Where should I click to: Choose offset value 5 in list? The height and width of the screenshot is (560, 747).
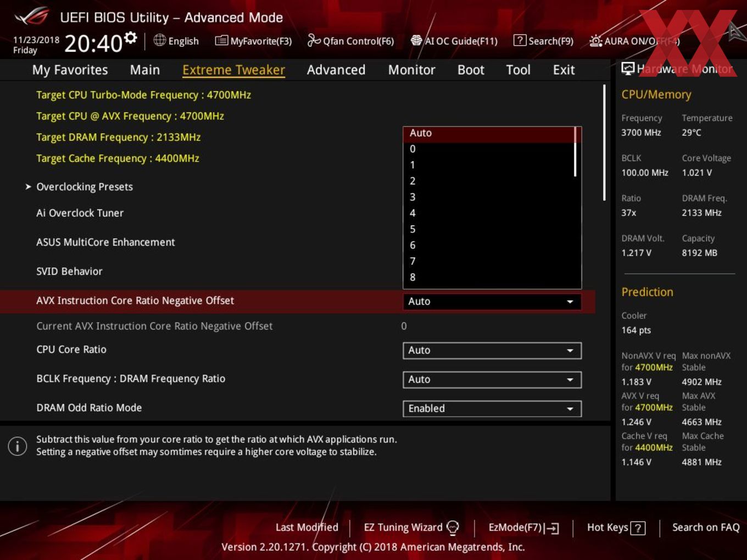489,229
